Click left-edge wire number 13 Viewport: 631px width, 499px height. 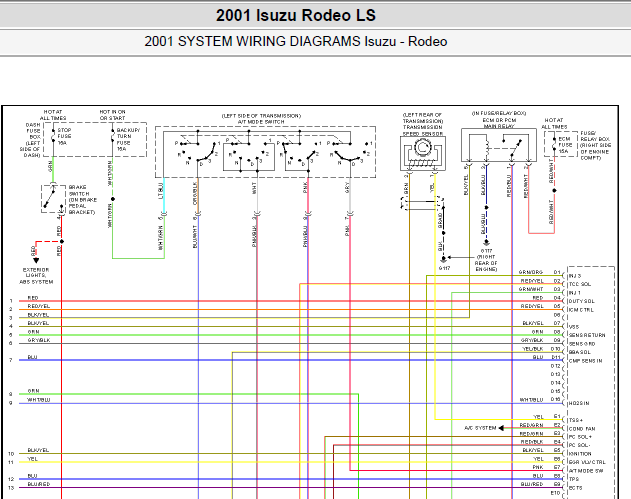[11, 488]
